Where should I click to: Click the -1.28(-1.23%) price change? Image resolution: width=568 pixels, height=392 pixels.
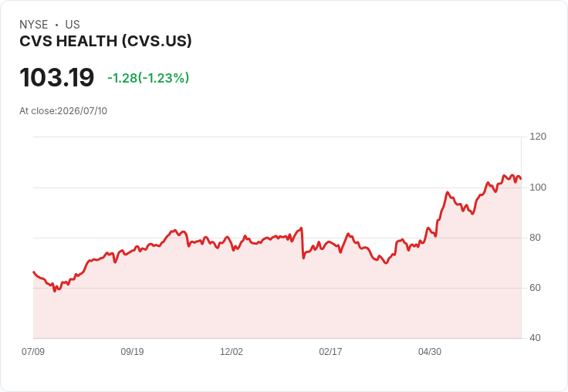pos(148,78)
